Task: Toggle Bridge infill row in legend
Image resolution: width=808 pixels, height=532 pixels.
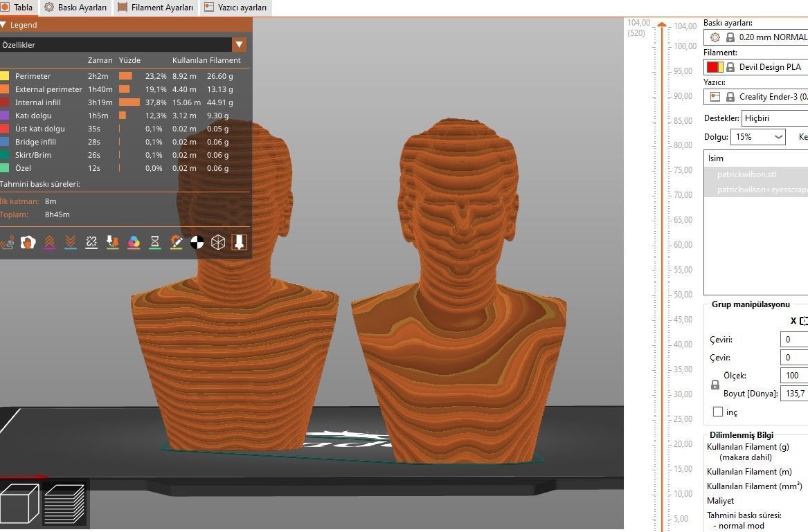Action: click(125, 142)
